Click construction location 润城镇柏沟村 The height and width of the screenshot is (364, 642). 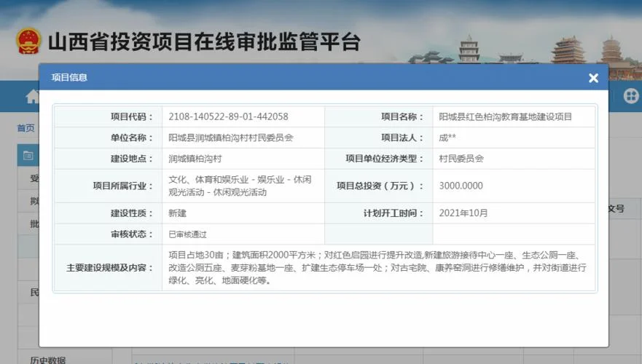(x=195, y=159)
